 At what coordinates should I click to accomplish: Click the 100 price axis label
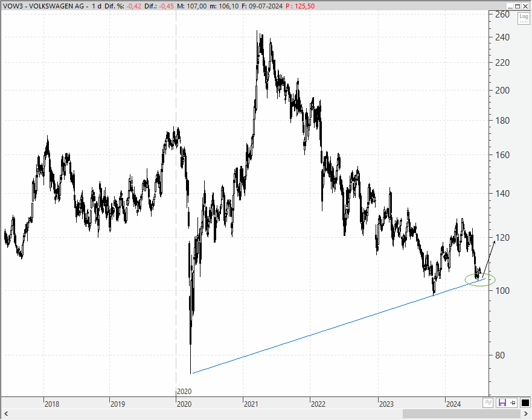pyautogui.click(x=502, y=290)
